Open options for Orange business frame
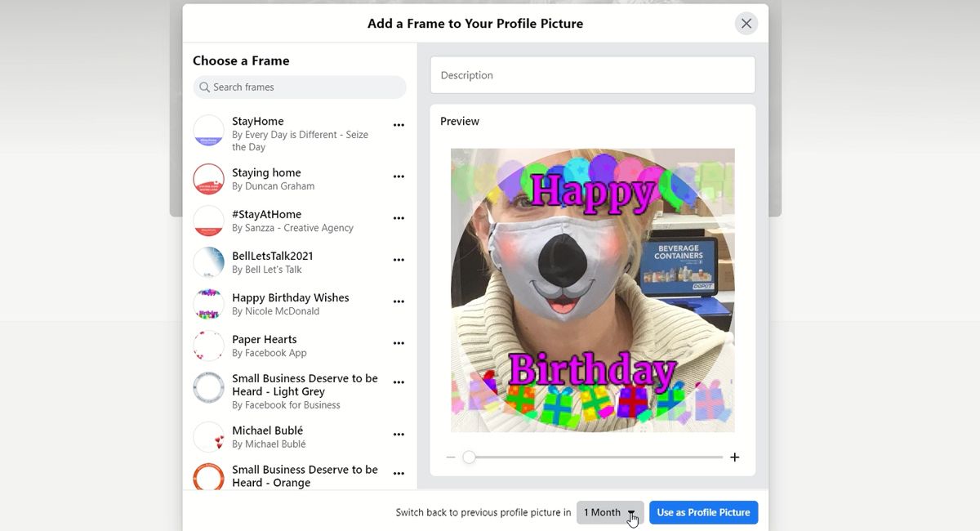 (x=399, y=474)
